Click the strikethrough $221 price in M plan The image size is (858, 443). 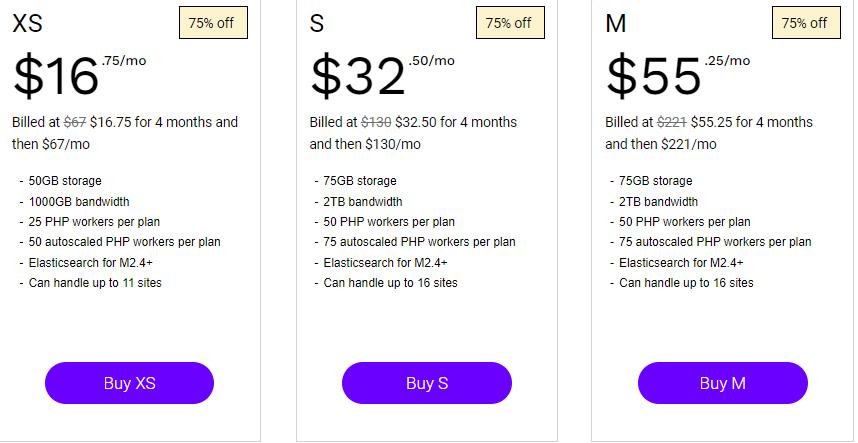tap(671, 122)
